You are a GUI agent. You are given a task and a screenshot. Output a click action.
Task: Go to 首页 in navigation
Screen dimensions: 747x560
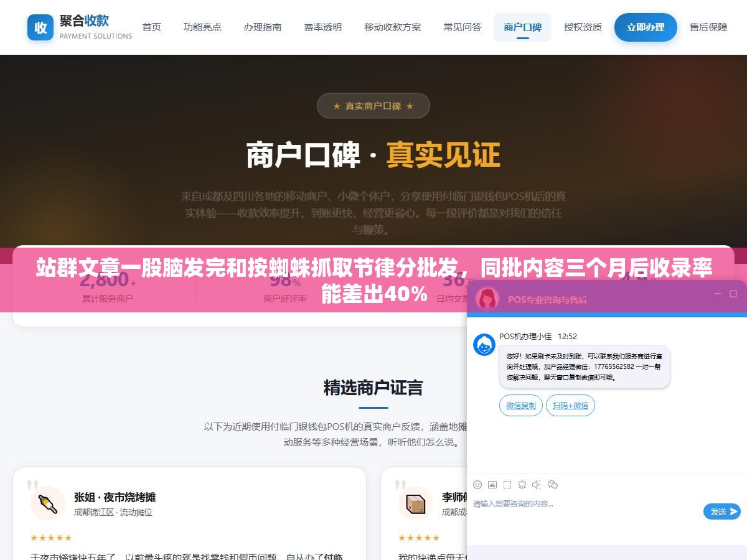152,27
